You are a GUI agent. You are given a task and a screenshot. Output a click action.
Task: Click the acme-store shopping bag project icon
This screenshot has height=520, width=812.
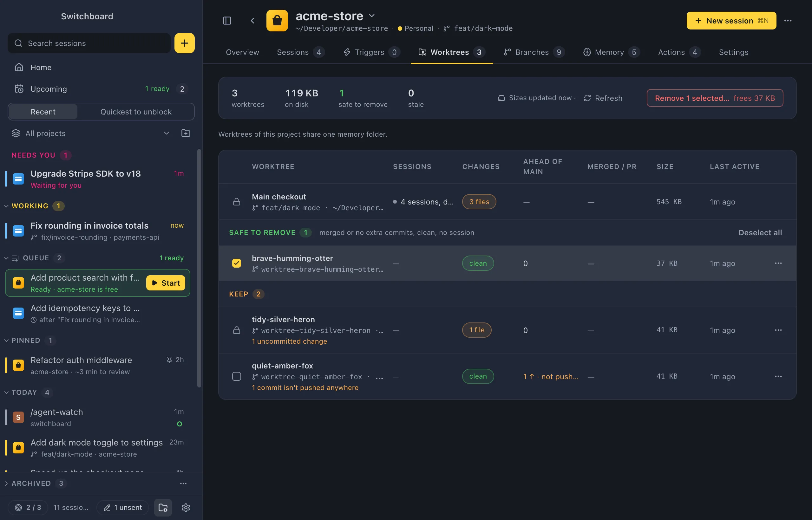[x=277, y=21]
